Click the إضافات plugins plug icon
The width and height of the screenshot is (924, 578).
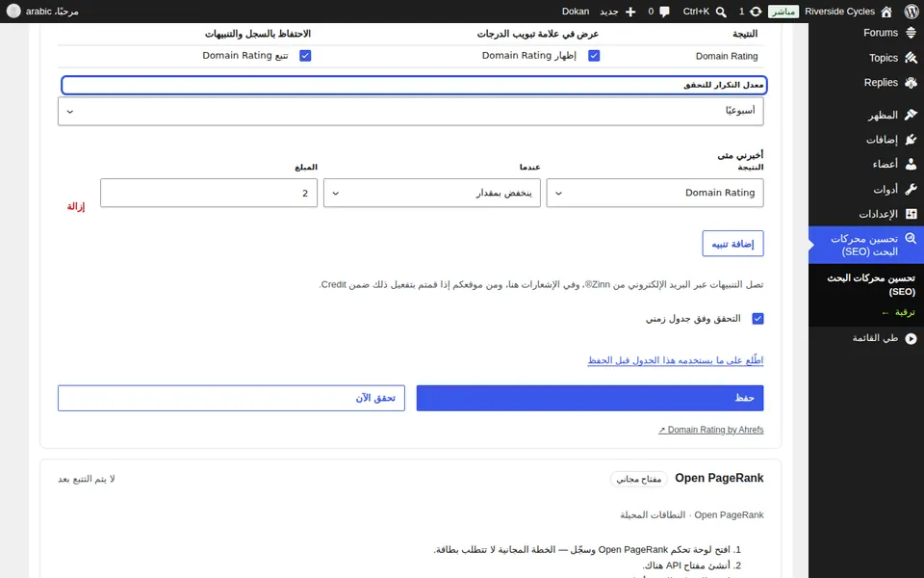[x=911, y=140]
